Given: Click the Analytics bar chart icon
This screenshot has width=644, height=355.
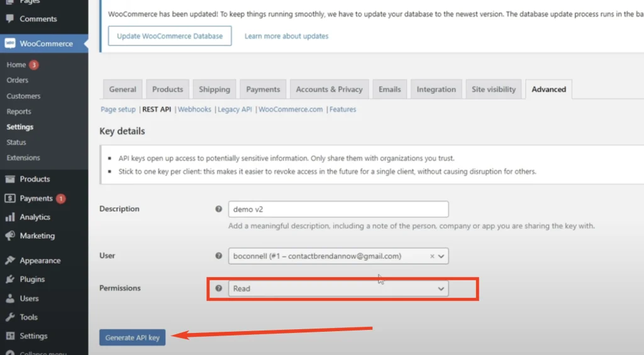Looking at the screenshot, I should point(10,217).
